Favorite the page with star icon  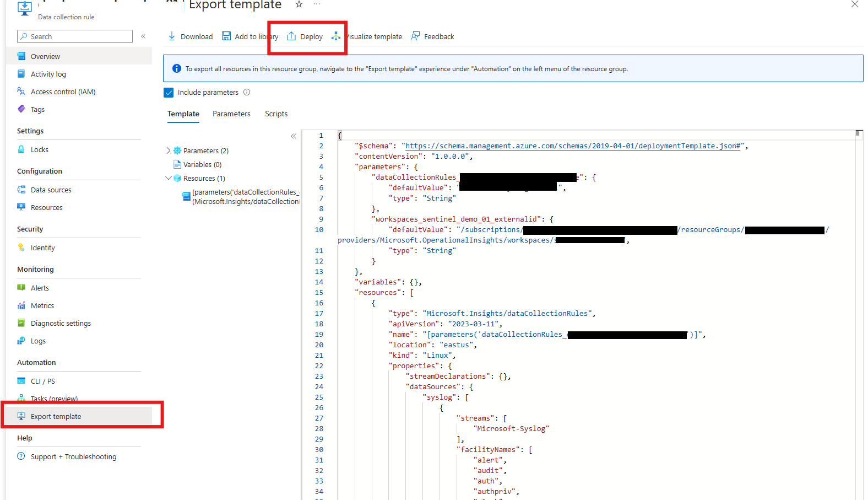tap(299, 4)
